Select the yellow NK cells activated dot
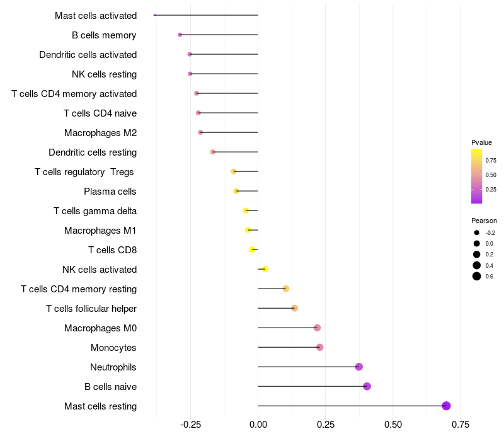This screenshot has height=441, width=504. [x=265, y=269]
